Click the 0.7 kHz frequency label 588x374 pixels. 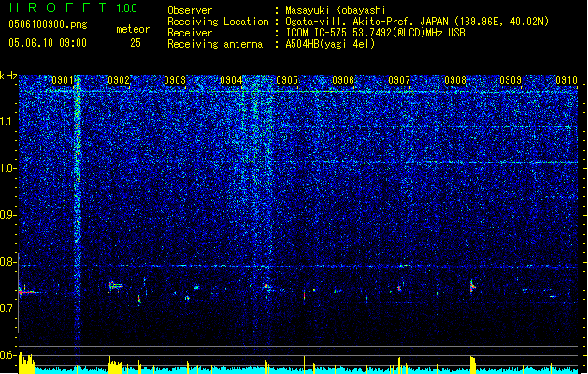coord(8,309)
